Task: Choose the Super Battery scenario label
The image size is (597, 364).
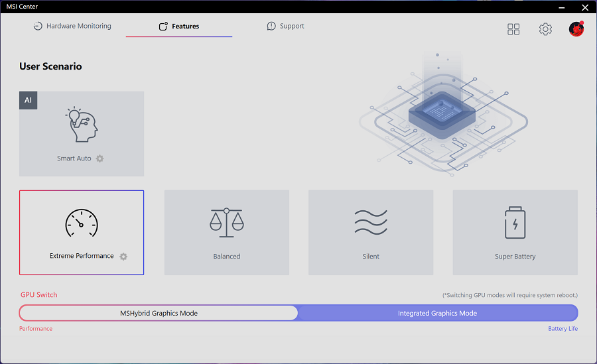Action: click(515, 256)
